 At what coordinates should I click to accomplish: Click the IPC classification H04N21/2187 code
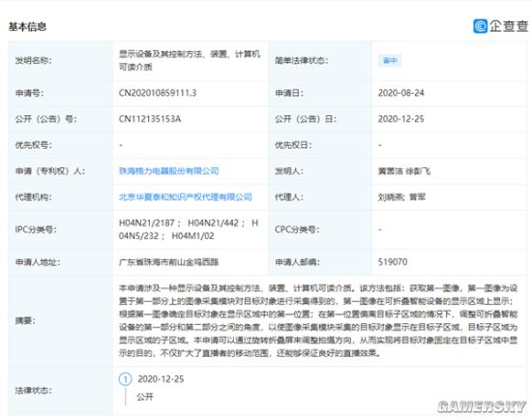coord(147,223)
